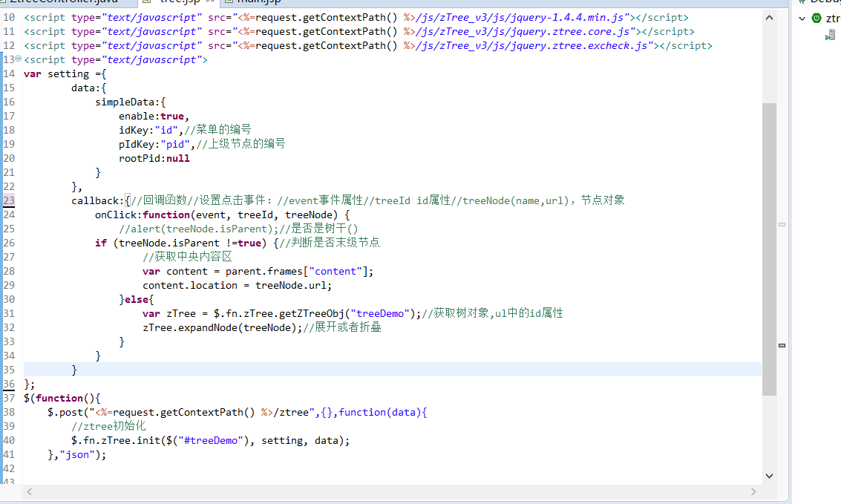The height and width of the screenshot is (504, 841).
Task: Click the editor's vertical scroll down arrow
Action: click(x=769, y=476)
